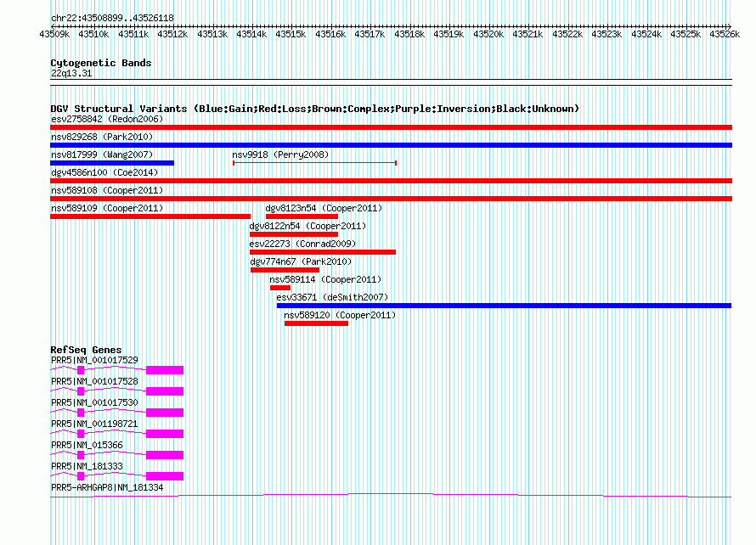Click the PRR5-ARHGAP8 magenta intron line

point(391,496)
